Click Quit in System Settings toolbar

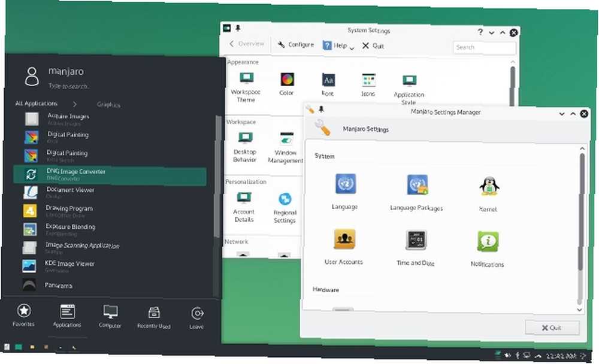(373, 46)
